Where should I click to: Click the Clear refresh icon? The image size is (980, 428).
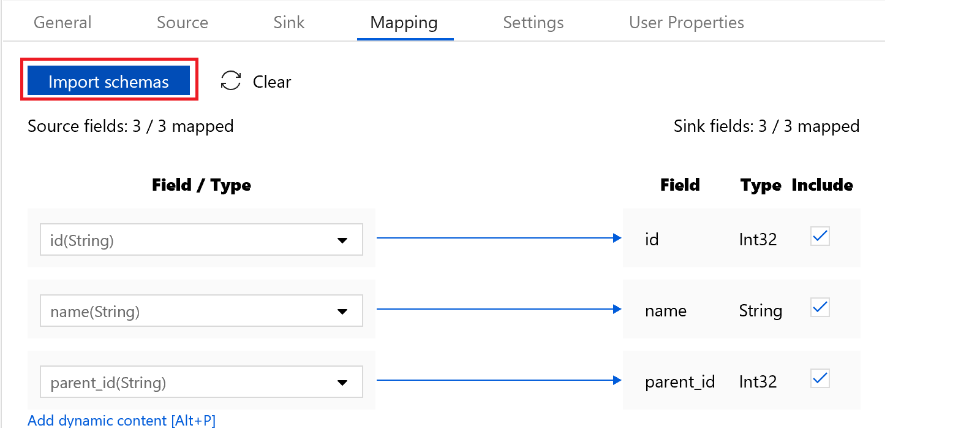pos(230,80)
